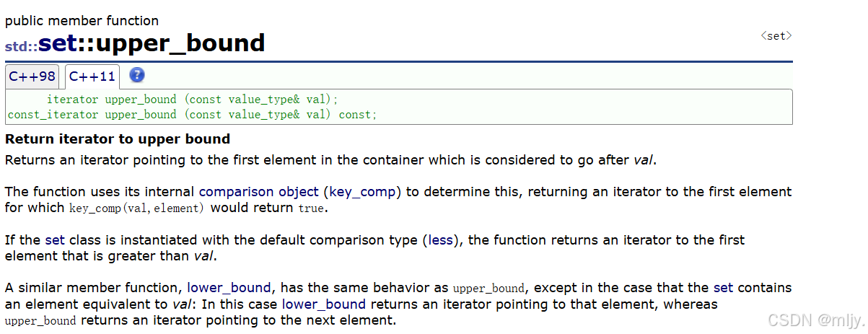Select the C++11 tab
Viewport: 868px width, 334px height.
tap(92, 76)
